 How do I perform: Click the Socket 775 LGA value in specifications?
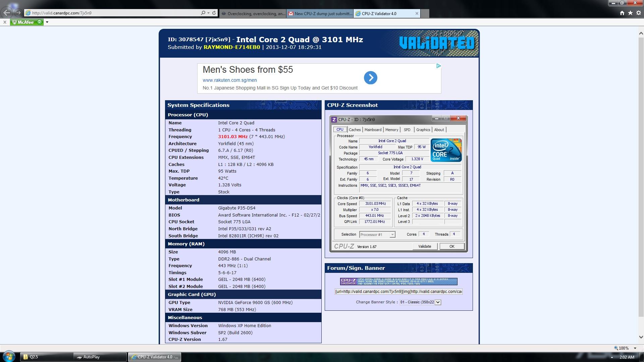tap(234, 222)
